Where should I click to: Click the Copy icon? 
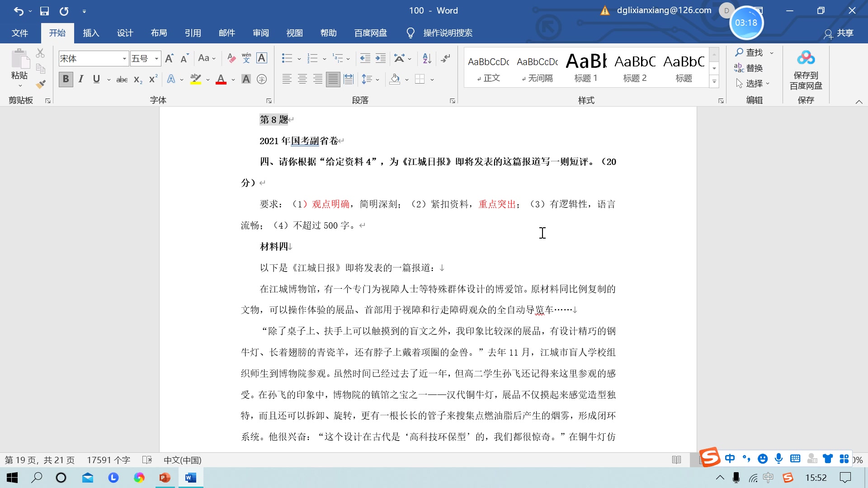pyautogui.click(x=40, y=69)
